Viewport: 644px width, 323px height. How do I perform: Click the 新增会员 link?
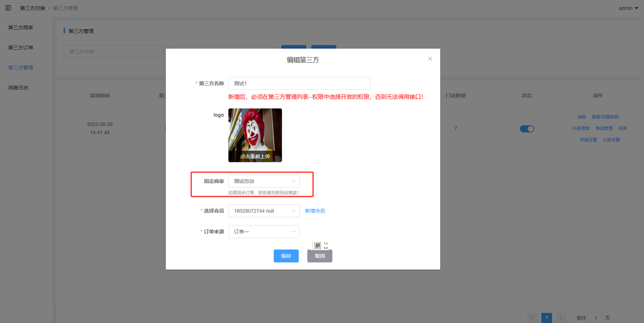pos(315,211)
